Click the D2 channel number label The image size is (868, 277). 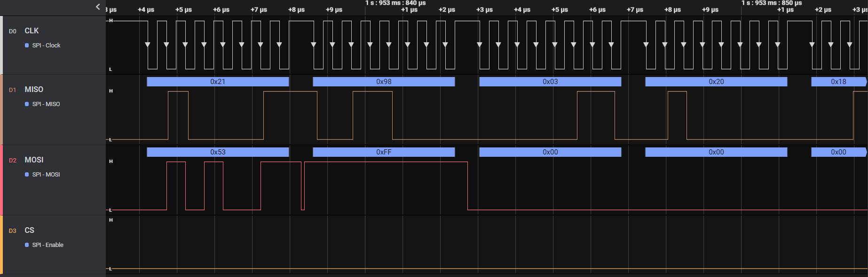pyautogui.click(x=13, y=161)
